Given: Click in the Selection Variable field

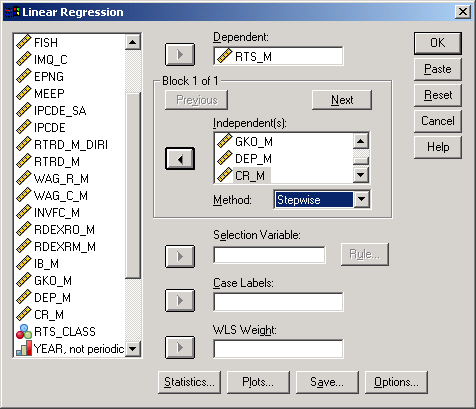Looking at the screenshot, I should tap(269, 255).
